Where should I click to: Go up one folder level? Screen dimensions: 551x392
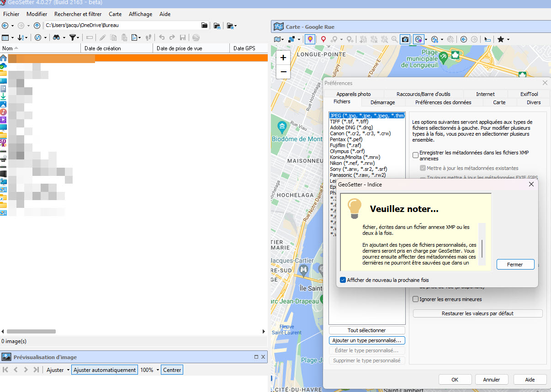point(37,26)
